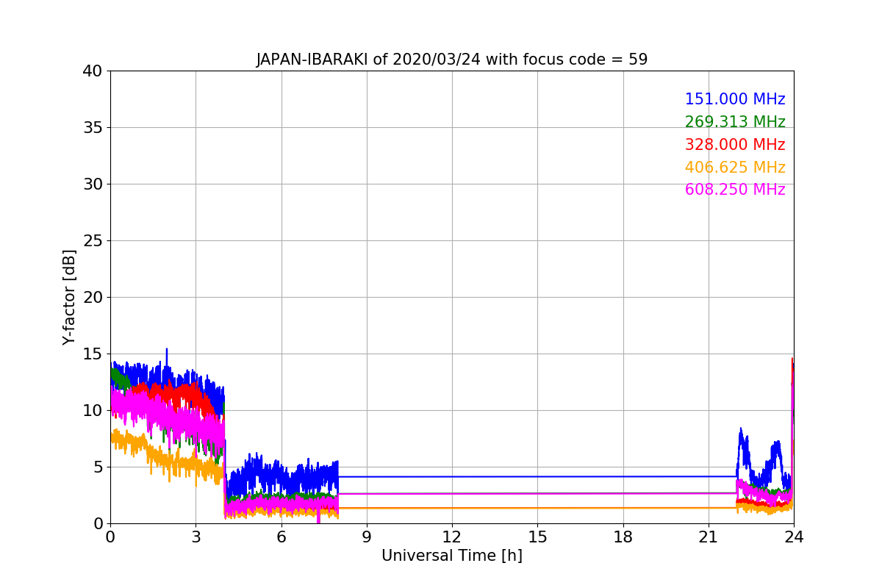Click x-axis tick label 18
This screenshot has height=588, width=882.
point(623,537)
